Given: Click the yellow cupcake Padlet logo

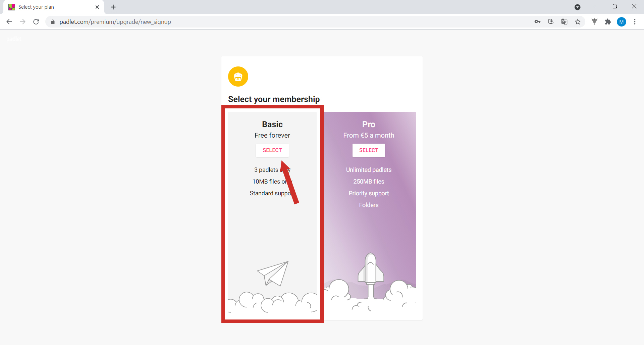Looking at the screenshot, I should tap(238, 77).
